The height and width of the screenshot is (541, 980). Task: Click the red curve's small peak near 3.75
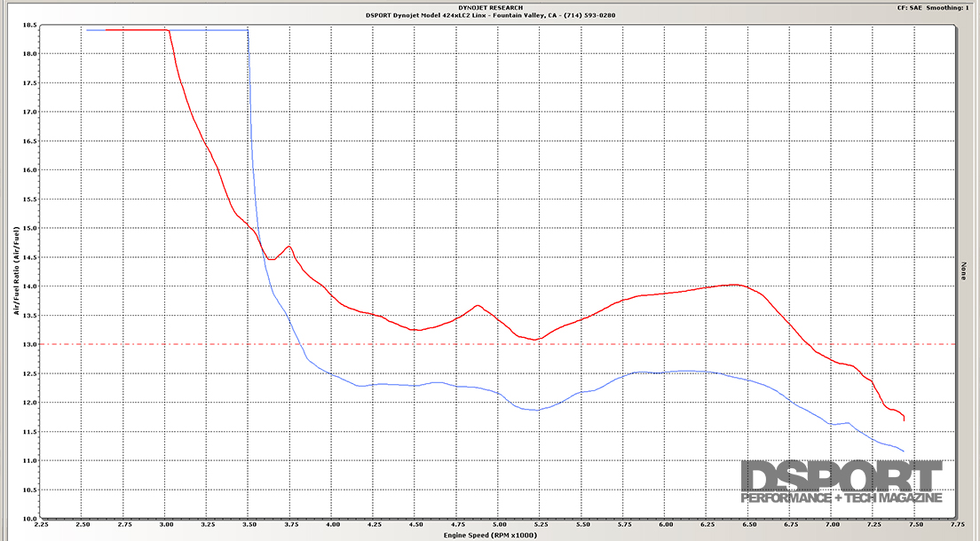tap(289, 247)
